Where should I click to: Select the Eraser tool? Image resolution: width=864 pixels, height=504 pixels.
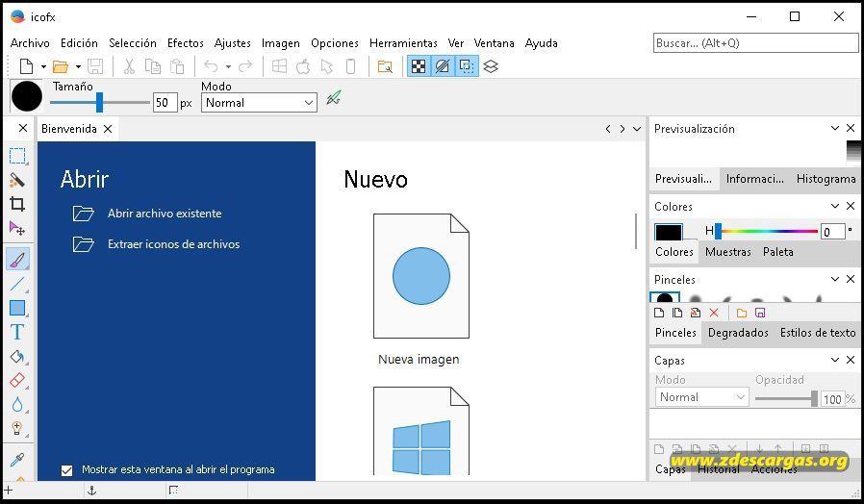[x=17, y=380]
